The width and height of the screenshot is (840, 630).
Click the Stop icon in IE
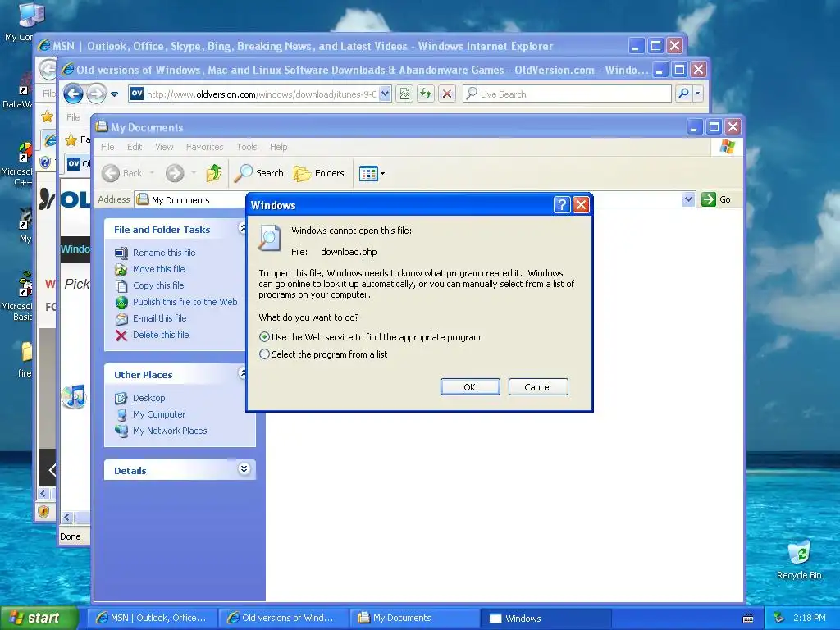pyautogui.click(x=447, y=94)
